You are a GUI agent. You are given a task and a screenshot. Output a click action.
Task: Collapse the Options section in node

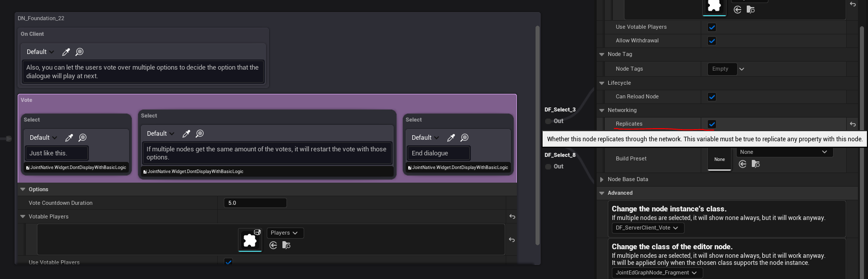pos(23,190)
